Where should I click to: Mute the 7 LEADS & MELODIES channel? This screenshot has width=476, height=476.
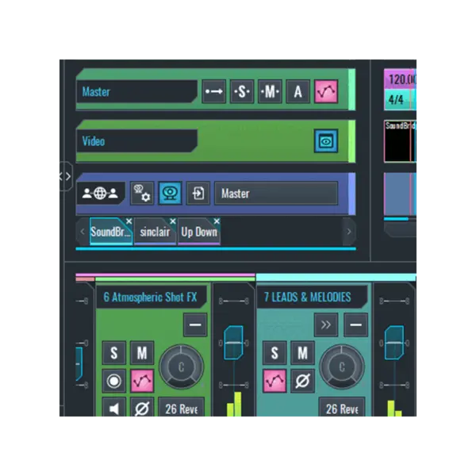pos(303,353)
